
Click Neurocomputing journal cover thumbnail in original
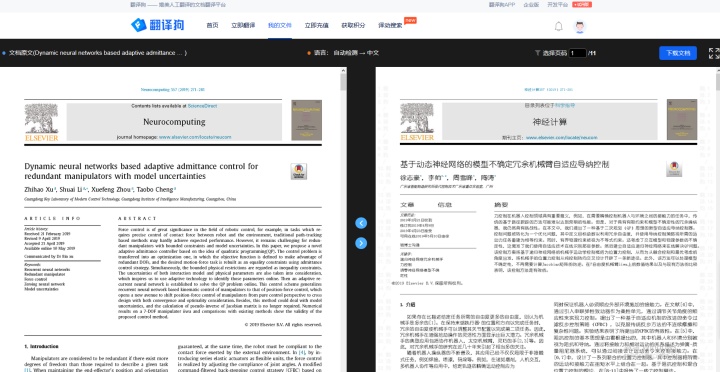(306, 120)
